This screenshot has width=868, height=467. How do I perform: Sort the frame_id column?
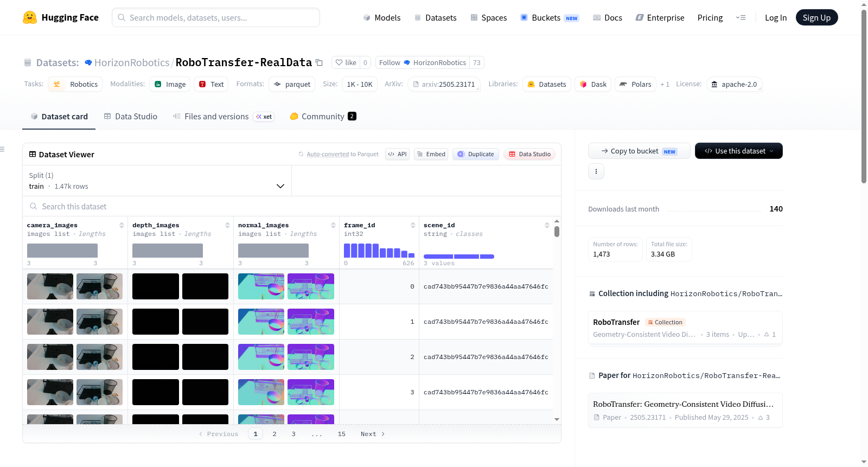[413, 225]
